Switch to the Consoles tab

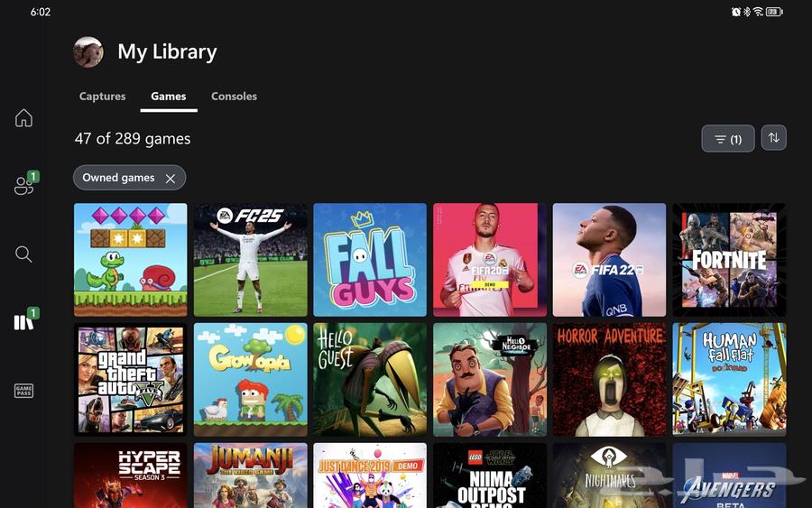(234, 97)
